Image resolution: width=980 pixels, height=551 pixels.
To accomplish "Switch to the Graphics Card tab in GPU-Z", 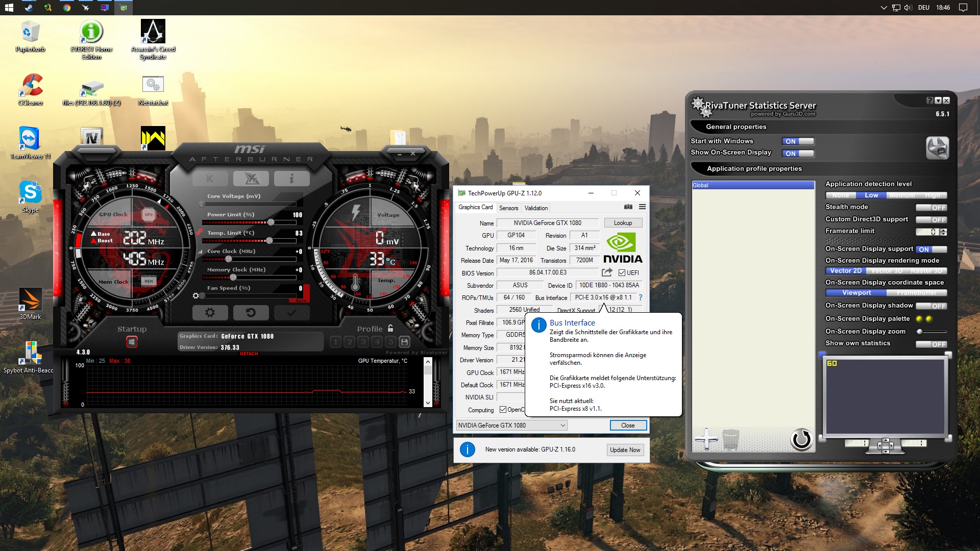I will pos(475,207).
